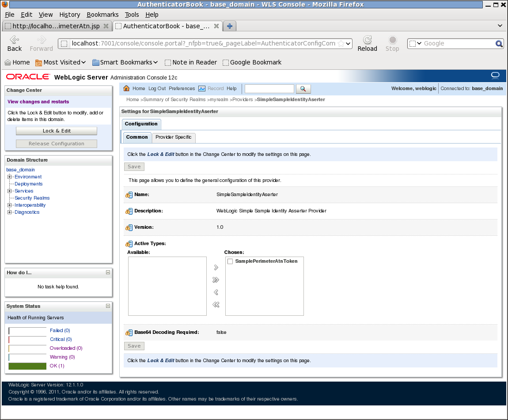This screenshot has height=420, width=508.
Task: Open the Tools menu
Action: (132, 15)
